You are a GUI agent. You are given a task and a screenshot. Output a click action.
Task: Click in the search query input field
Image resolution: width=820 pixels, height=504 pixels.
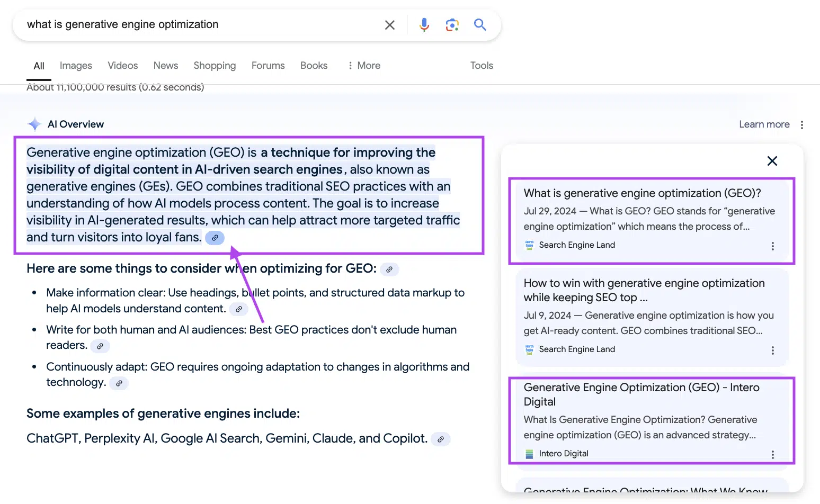pyautogui.click(x=201, y=25)
